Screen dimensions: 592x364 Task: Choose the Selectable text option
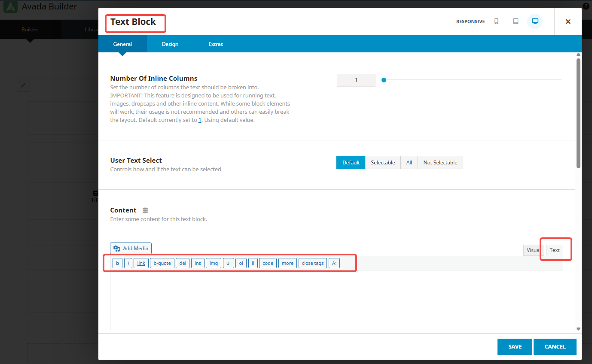(383, 163)
